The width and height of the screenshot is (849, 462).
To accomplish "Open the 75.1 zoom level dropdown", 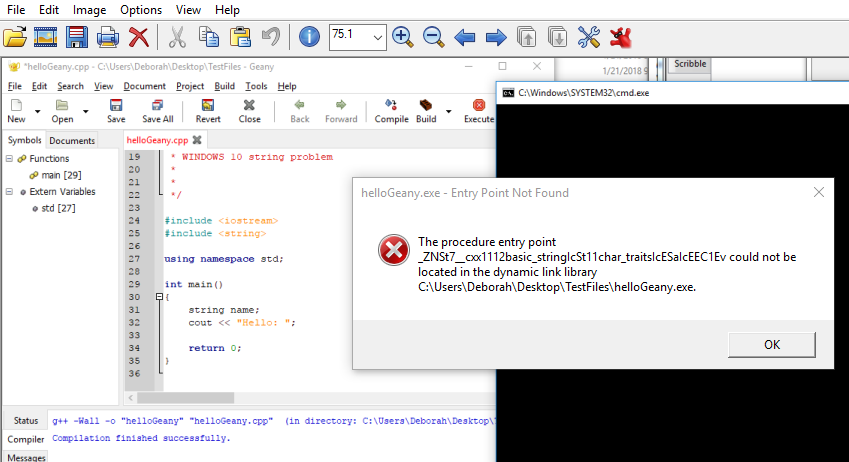I will pos(377,37).
